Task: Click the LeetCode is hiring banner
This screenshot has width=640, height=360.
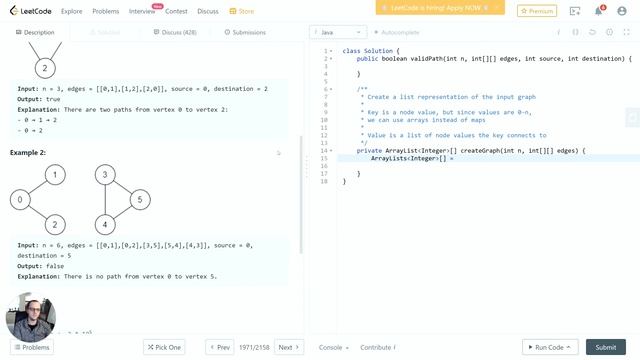Action: tap(440, 8)
